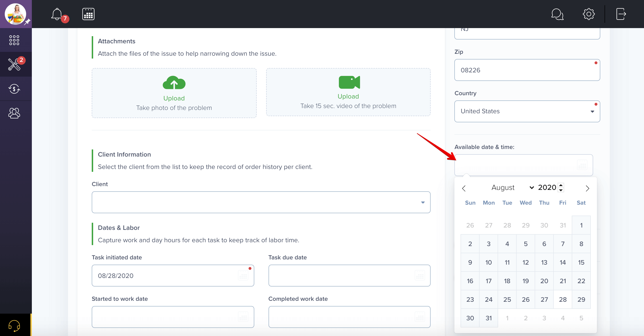644x336 pixels.
Task: Select August 10 in calendar
Action: click(x=489, y=262)
